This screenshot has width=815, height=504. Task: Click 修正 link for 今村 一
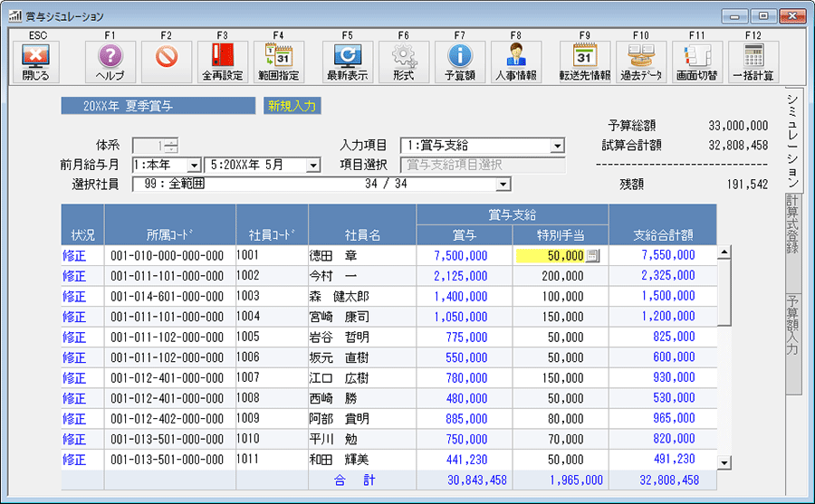coord(74,276)
